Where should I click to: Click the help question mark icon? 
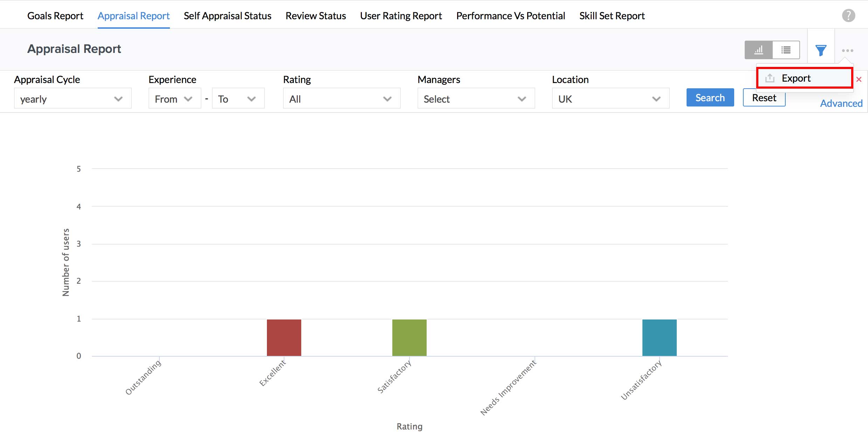pyautogui.click(x=848, y=15)
